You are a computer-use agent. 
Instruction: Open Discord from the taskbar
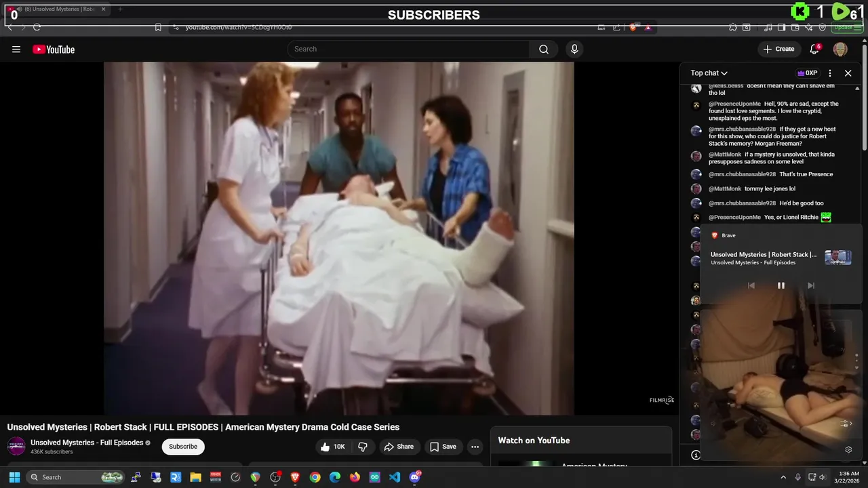click(x=415, y=477)
